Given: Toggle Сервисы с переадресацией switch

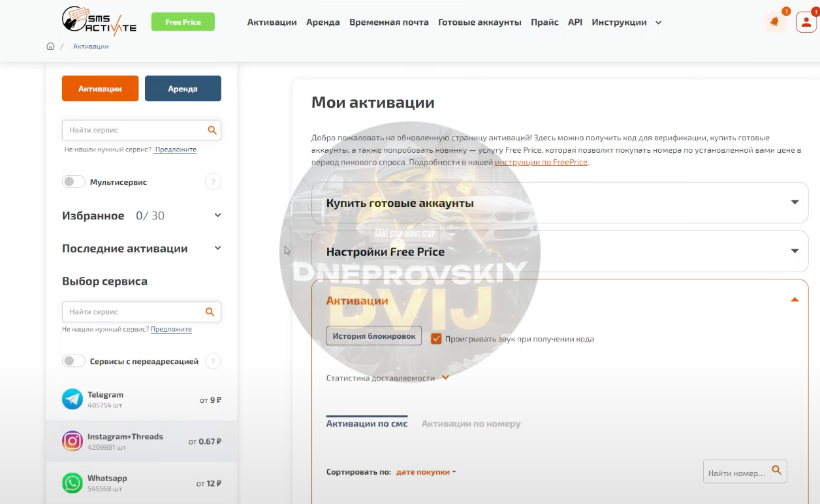Looking at the screenshot, I should [74, 361].
